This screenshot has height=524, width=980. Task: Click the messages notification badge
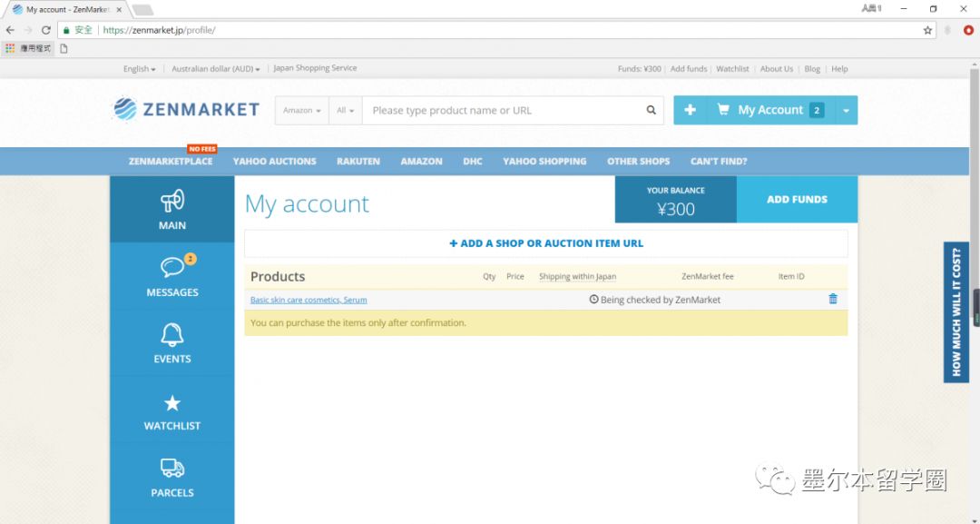pyautogui.click(x=191, y=258)
